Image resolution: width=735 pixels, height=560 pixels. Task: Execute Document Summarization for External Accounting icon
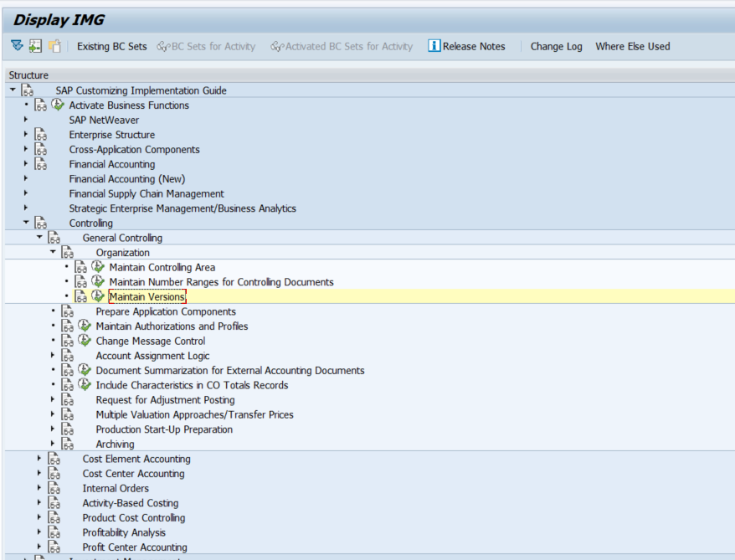[85, 370]
